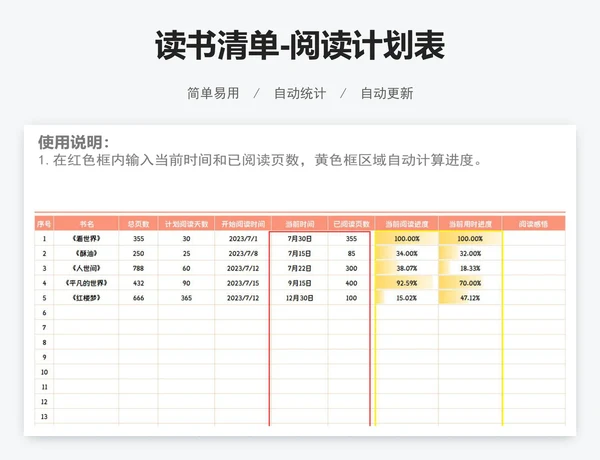Click the 简单易用 tagline

pos(213,93)
